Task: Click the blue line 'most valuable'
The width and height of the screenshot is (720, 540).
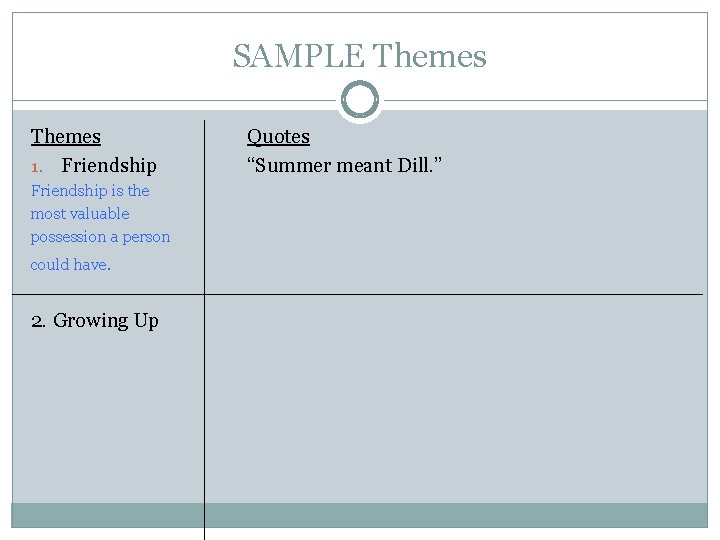Action: tap(80, 214)
